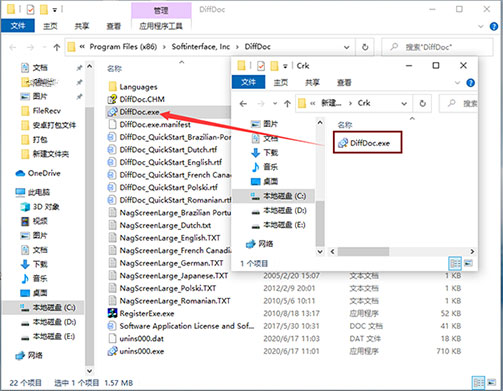Open the 应用程序工具 tab in the main window
This screenshot has width=503, height=391.
pos(161,26)
